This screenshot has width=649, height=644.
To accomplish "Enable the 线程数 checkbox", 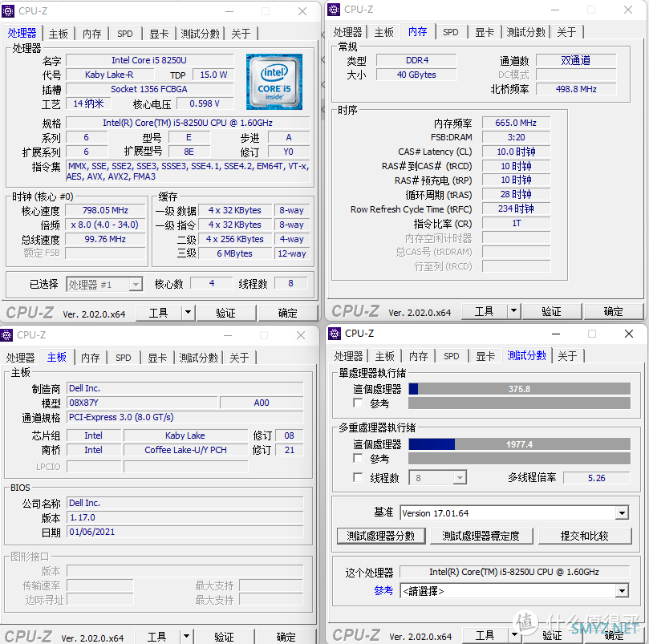I will 358,478.
